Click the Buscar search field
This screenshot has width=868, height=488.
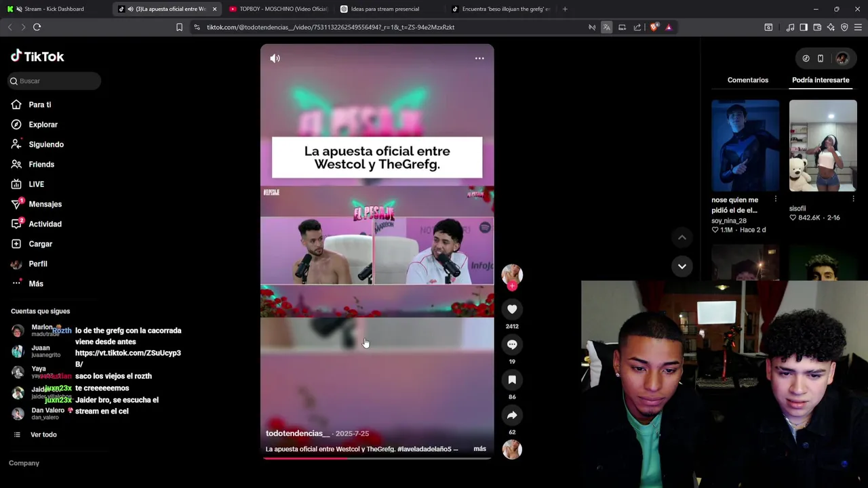(54, 81)
